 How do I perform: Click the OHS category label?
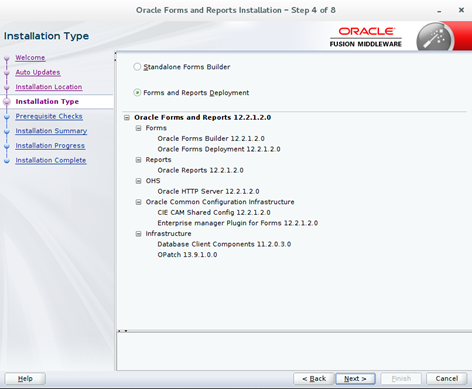pos(153,181)
